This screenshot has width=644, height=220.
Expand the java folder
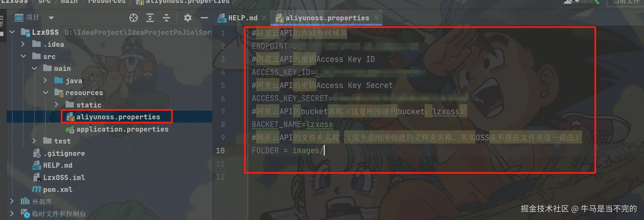point(45,80)
